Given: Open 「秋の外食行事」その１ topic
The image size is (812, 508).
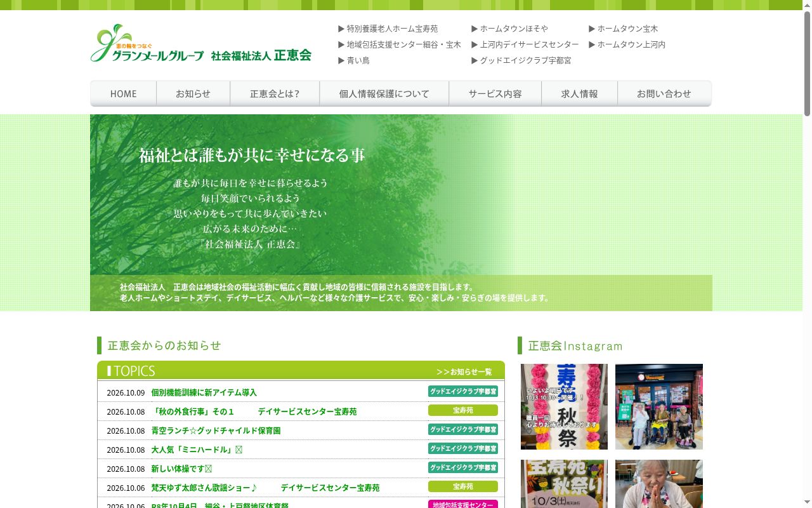Looking at the screenshot, I should coord(254,411).
